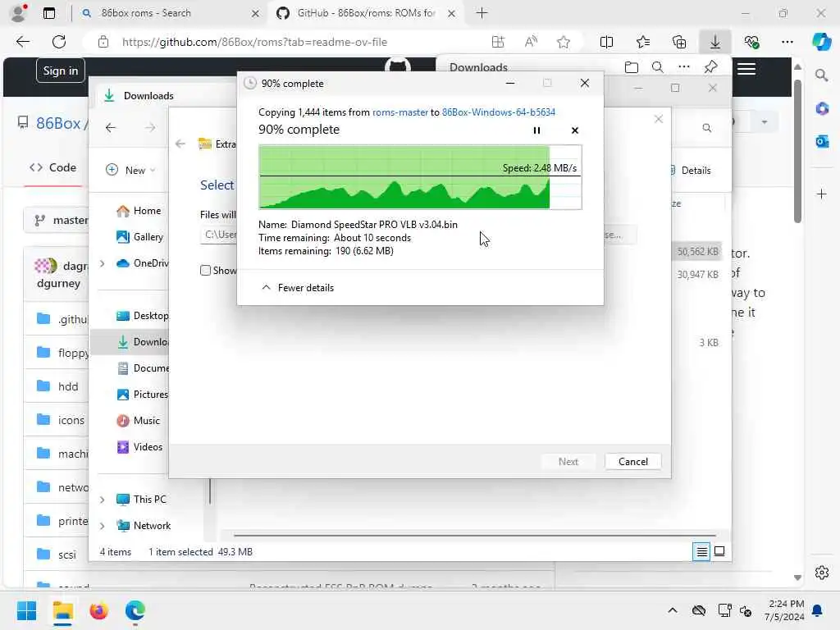Refresh the current page
Image resolution: width=840 pixels, height=630 pixels.
coord(59,42)
